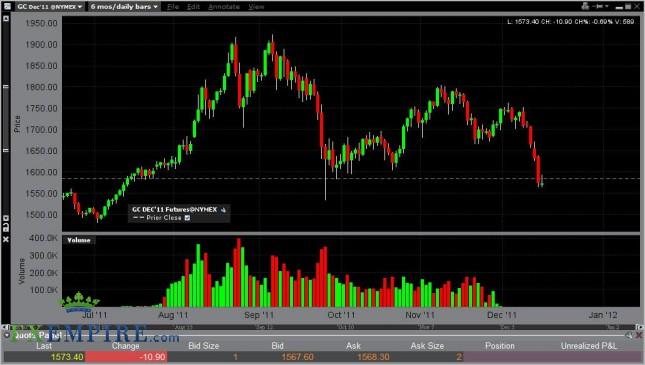Click the Ask Size column header
Image resolution: width=645 pixels, height=365 pixels.
pyautogui.click(x=427, y=346)
